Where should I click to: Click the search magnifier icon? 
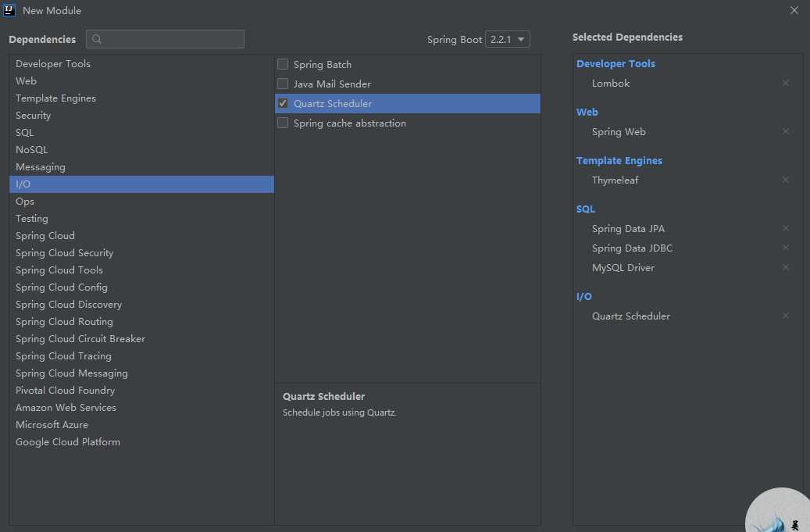pos(97,39)
